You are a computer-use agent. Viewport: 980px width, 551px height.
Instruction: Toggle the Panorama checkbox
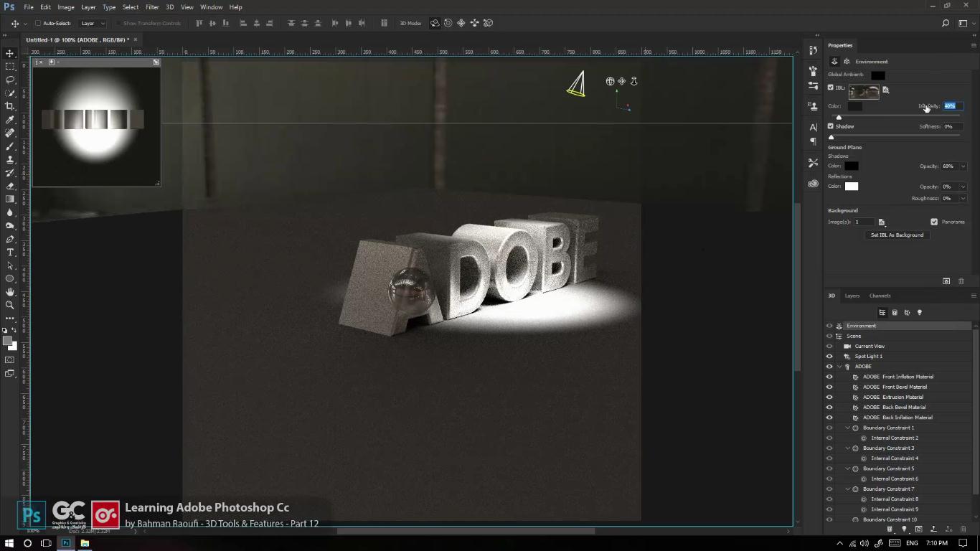pyautogui.click(x=934, y=222)
